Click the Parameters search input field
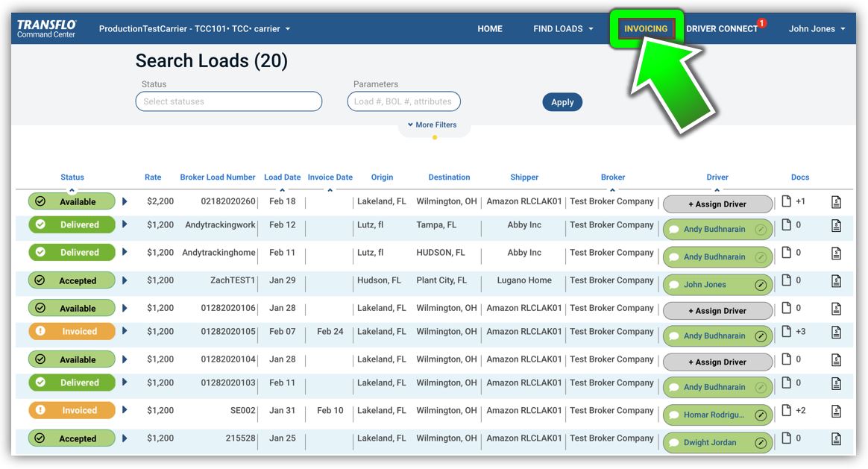 pos(403,101)
